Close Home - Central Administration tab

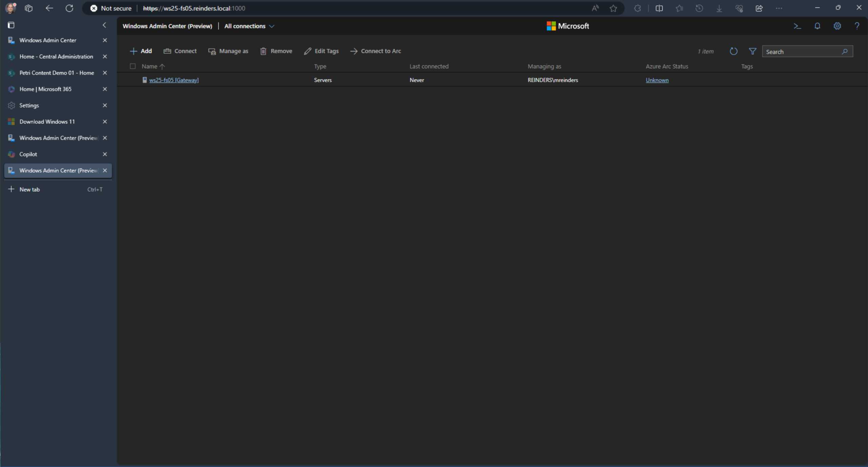tap(105, 57)
